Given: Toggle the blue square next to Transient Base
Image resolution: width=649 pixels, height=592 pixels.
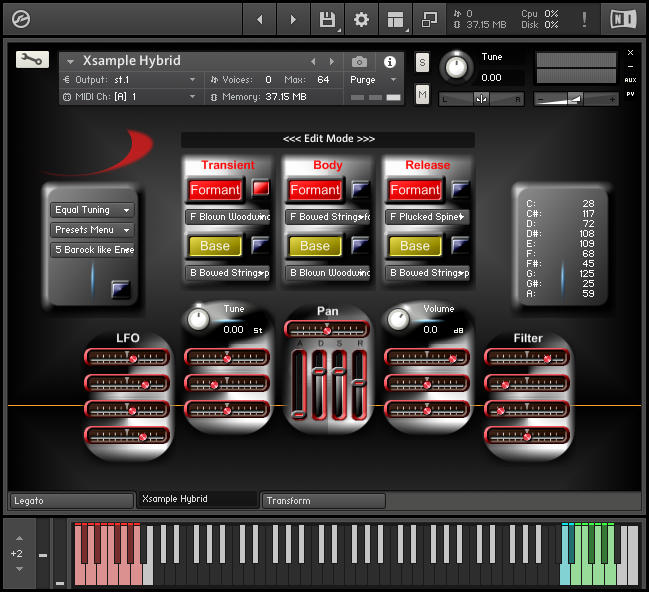Looking at the screenshot, I should tap(261, 245).
